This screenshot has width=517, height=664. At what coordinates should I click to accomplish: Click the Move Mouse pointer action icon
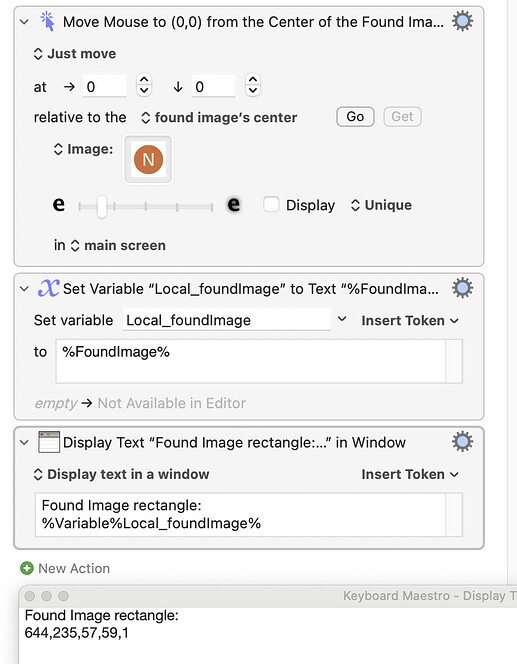coord(47,22)
